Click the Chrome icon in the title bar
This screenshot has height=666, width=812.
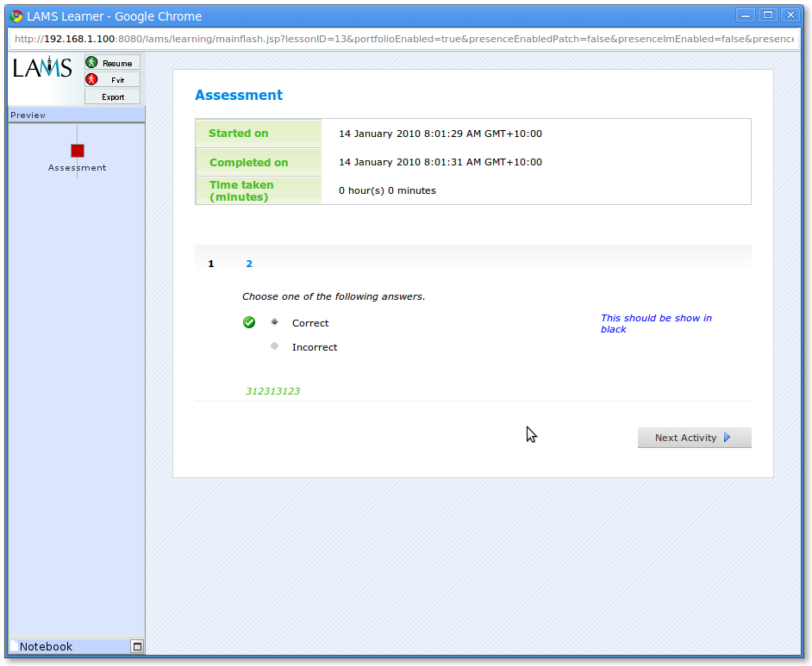click(16, 16)
